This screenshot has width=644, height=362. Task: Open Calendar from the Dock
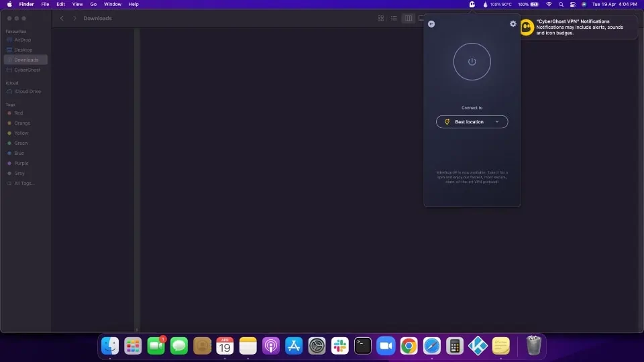point(225,346)
